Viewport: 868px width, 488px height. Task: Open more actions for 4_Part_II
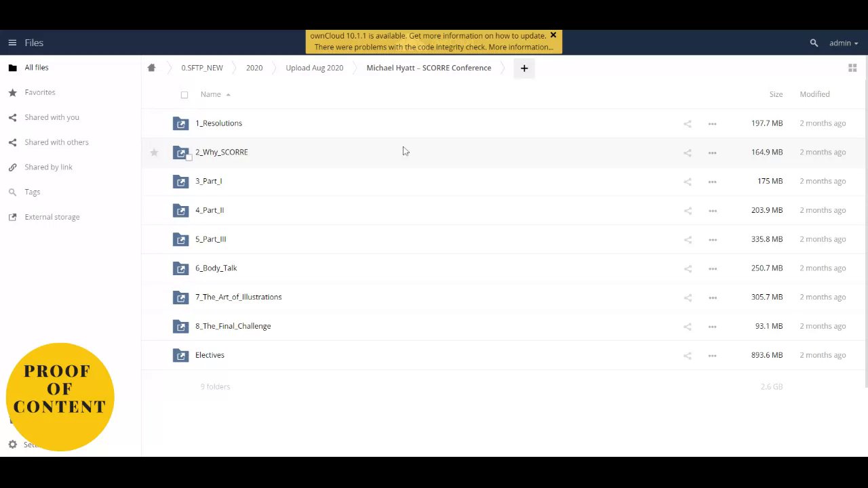coord(712,211)
